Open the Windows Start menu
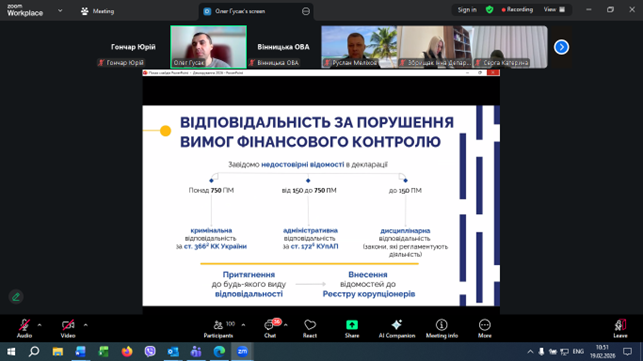The height and width of the screenshot is (361, 643). pos(11,352)
